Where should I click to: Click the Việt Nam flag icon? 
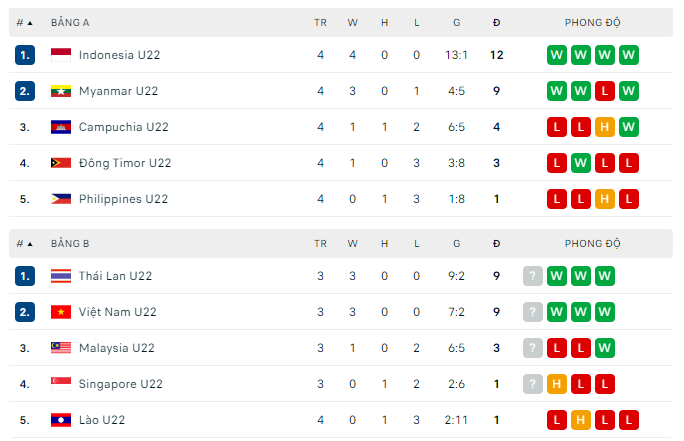click(x=61, y=312)
